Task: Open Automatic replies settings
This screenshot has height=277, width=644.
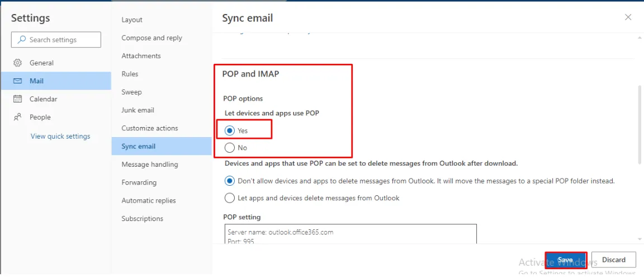Action: (149, 200)
